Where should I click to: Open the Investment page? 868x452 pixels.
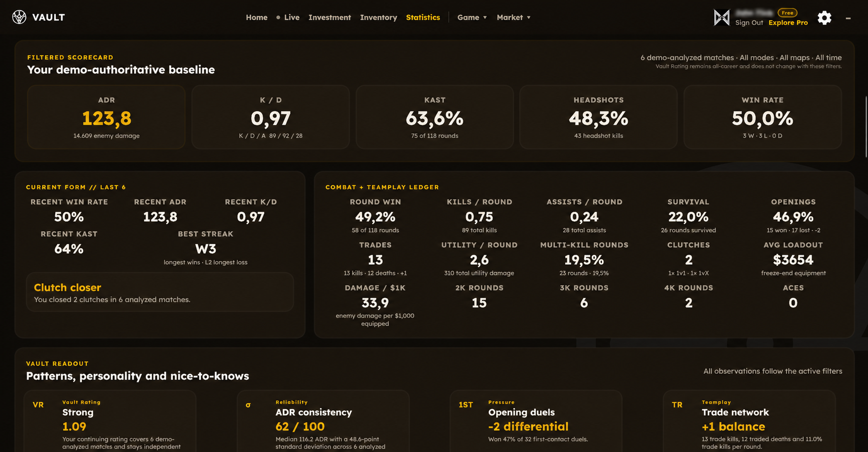330,17
